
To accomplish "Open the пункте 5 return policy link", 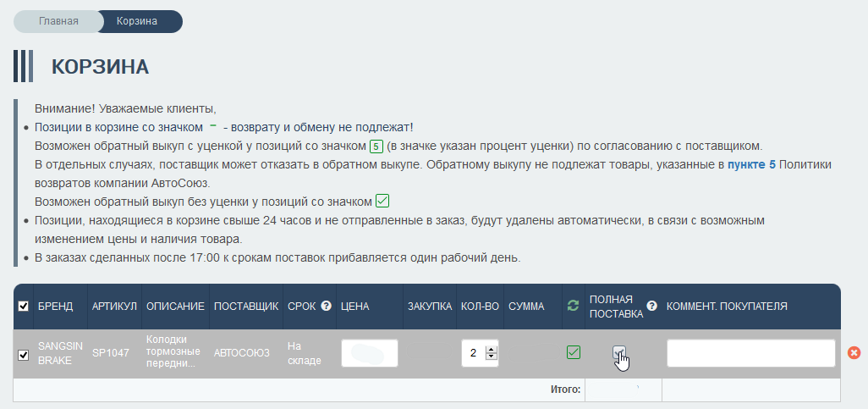I will (751, 164).
